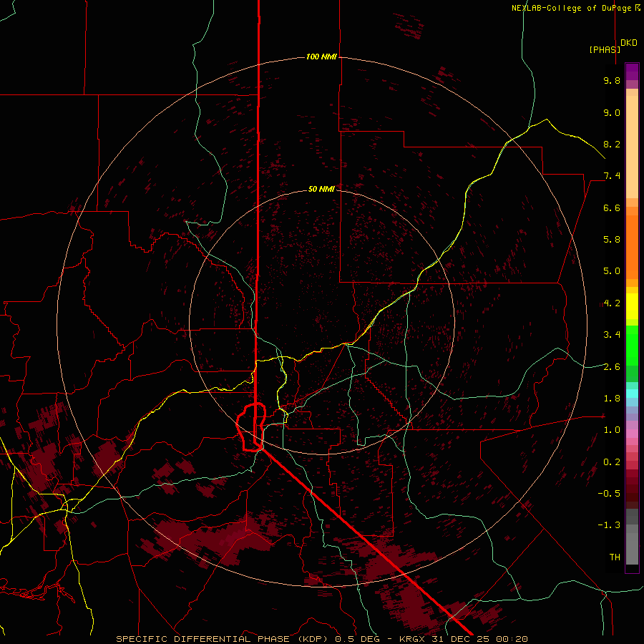This screenshot has height=644, width=644.
Task: Click the TH threshold label on the scale
Action: pos(615,557)
